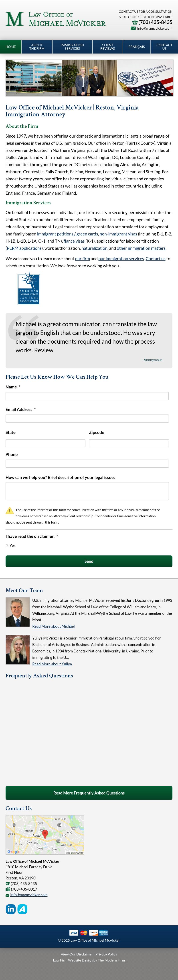Screen dimensions: 178x980
Task: Click the Avvo icon
Action: tap(22, 909)
